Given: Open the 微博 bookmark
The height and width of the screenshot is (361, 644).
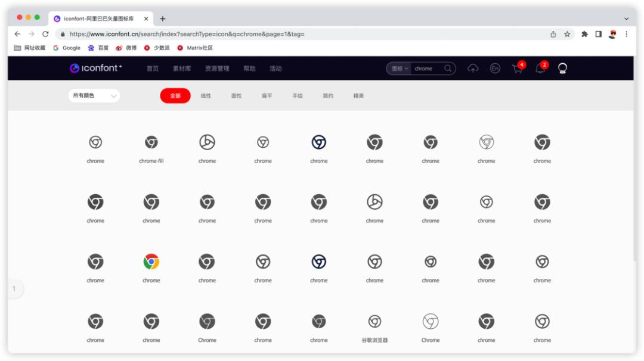Looking at the screenshot, I should point(126,48).
